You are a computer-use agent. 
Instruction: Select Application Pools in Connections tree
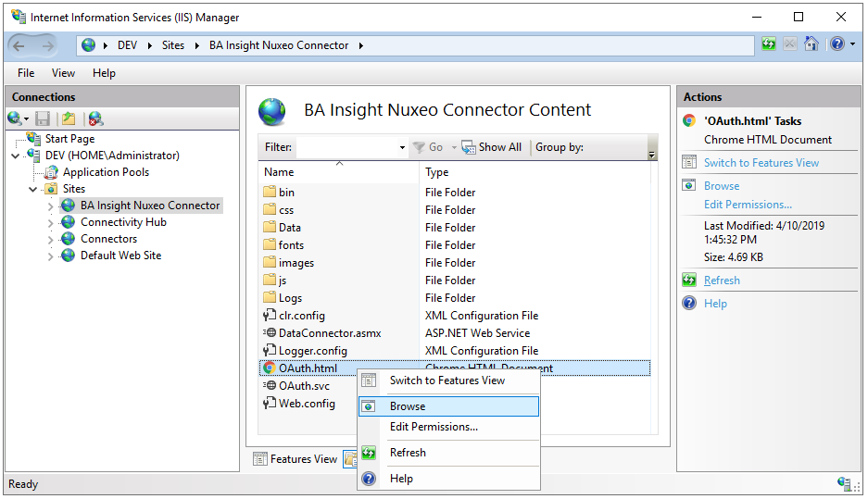[x=106, y=172]
